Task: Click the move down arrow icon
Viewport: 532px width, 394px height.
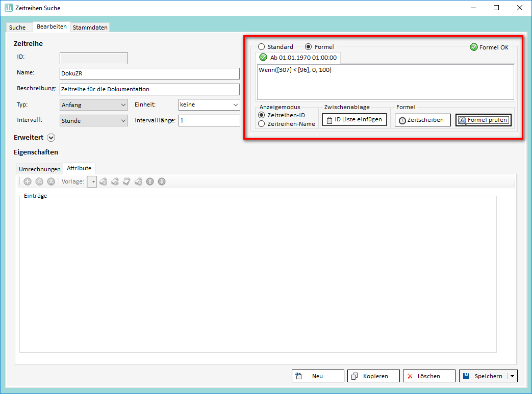Action: coord(162,181)
